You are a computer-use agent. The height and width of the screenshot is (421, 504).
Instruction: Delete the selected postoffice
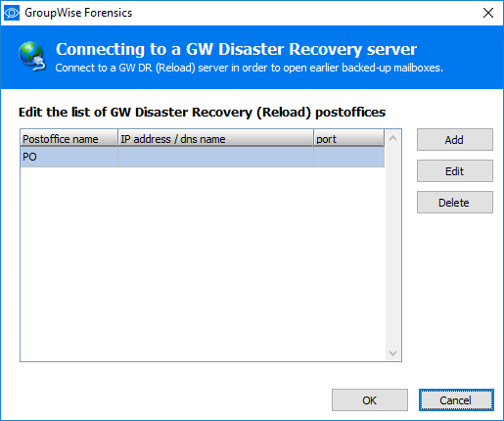coord(455,203)
